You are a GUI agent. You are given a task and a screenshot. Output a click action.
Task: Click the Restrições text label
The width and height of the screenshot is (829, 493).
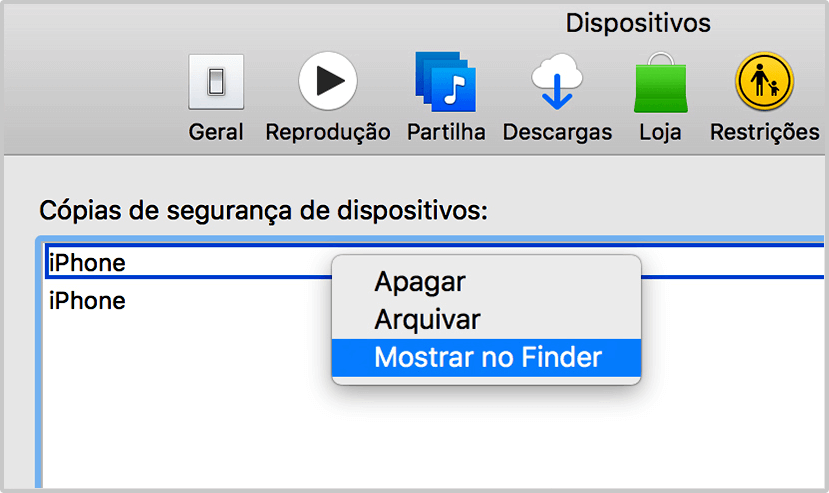point(764,132)
